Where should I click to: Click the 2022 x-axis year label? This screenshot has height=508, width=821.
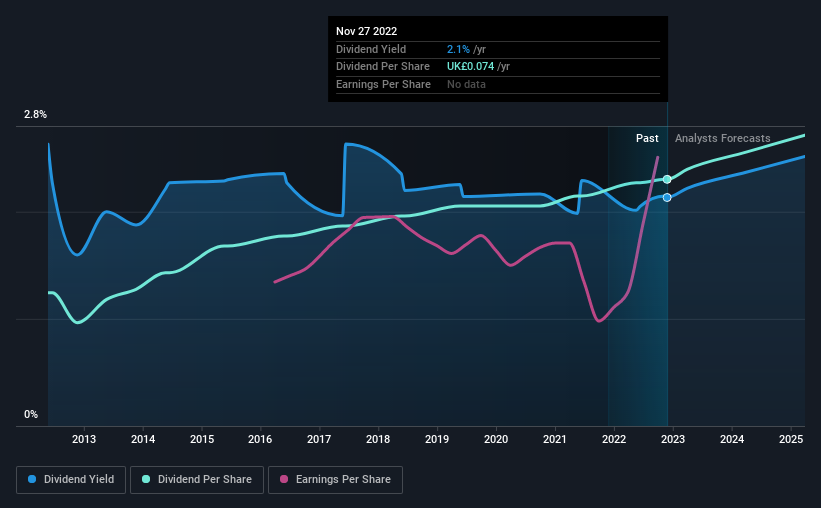point(614,439)
